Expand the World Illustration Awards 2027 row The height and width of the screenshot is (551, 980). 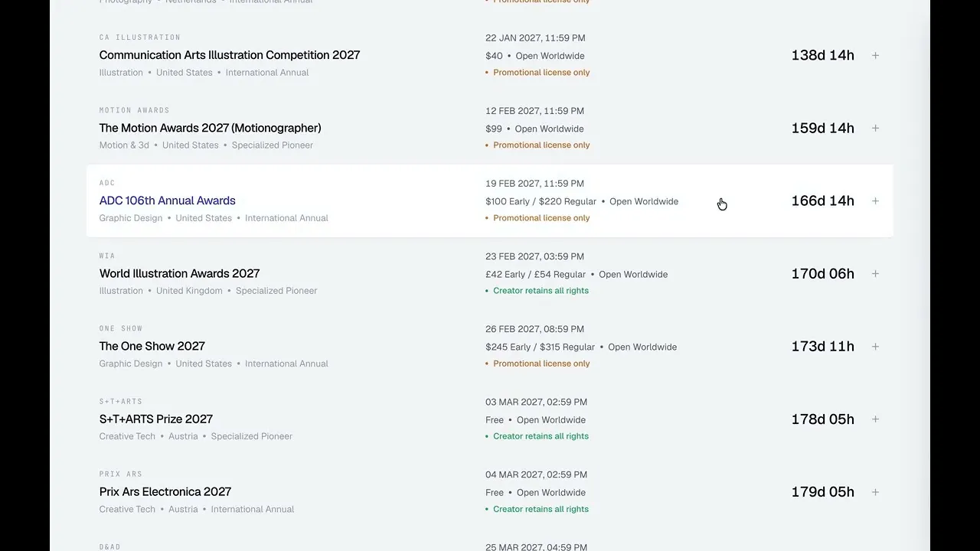click(x=875, y=273)
